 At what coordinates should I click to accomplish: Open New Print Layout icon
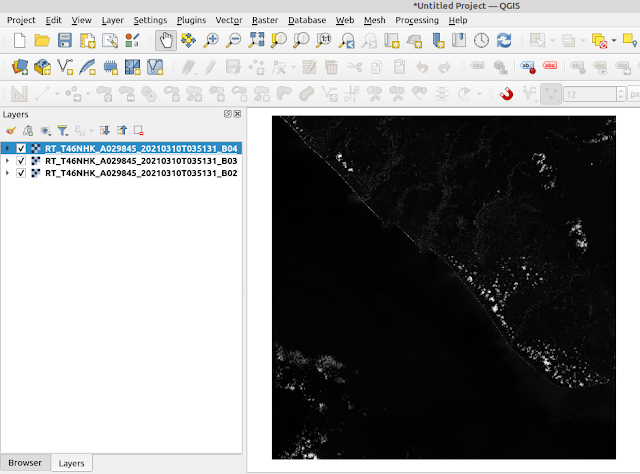[87, 40]
